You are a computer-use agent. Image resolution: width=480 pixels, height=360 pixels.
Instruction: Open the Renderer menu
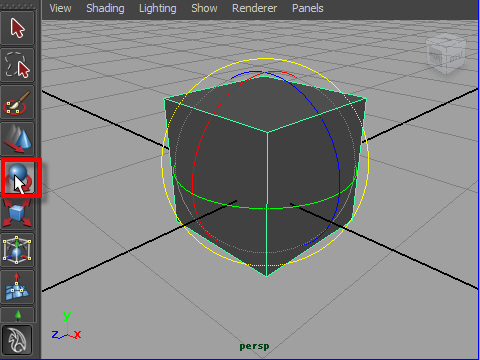[254, 8]
